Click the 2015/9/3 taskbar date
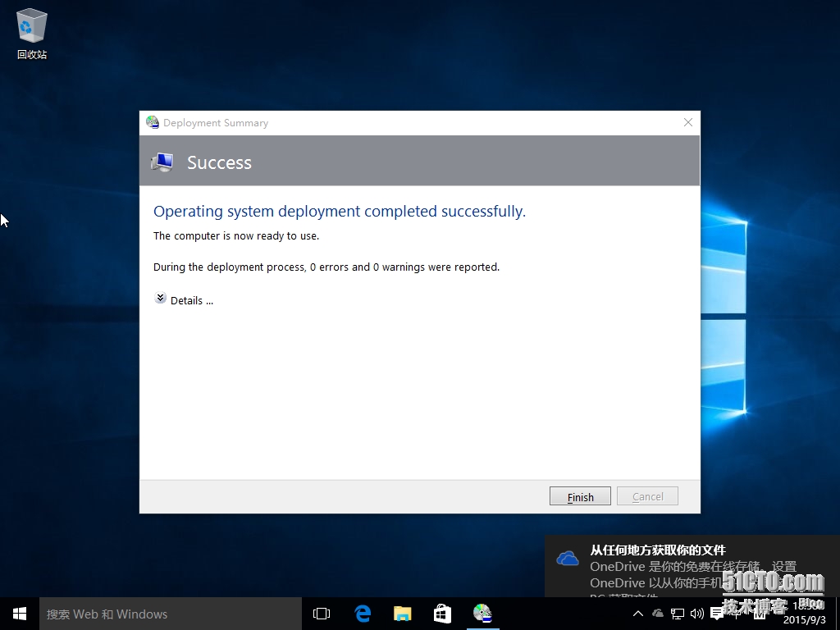This screenshot has width=840, height=630. [x=805, y=620]
